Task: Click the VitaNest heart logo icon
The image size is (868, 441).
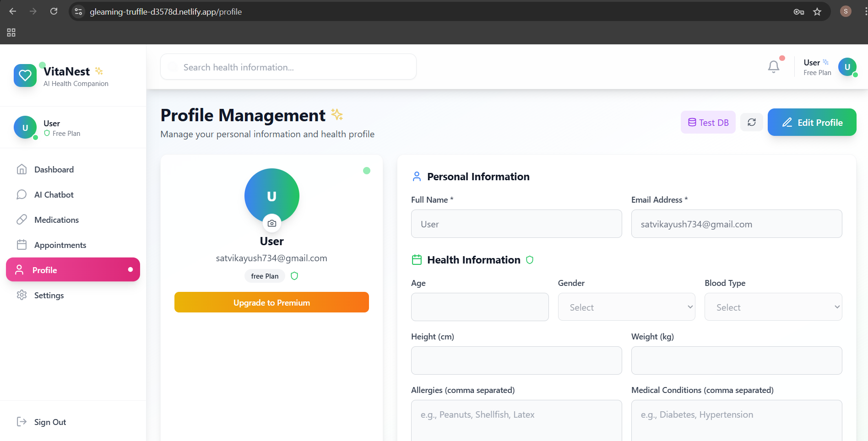Action: 25,75
